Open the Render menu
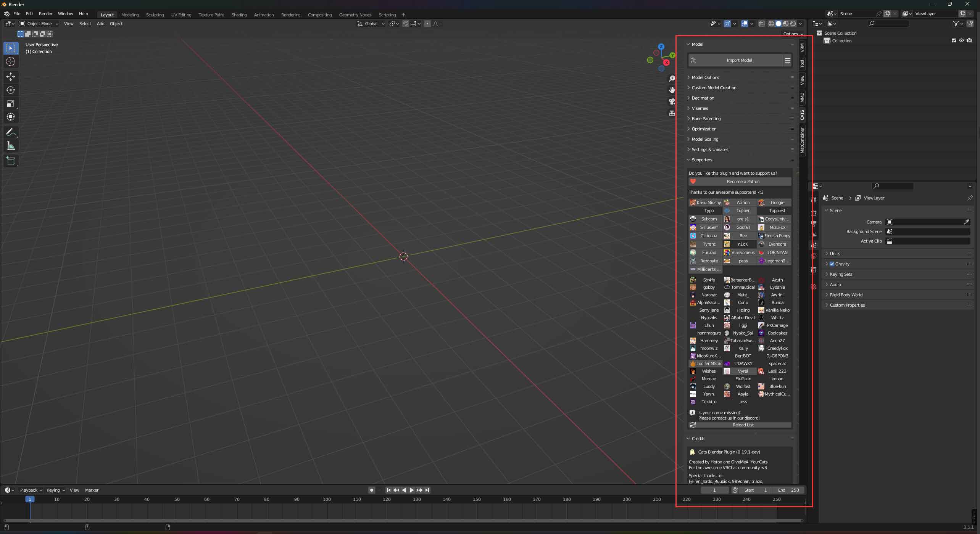980x534 pixels. tap(45, 14)
